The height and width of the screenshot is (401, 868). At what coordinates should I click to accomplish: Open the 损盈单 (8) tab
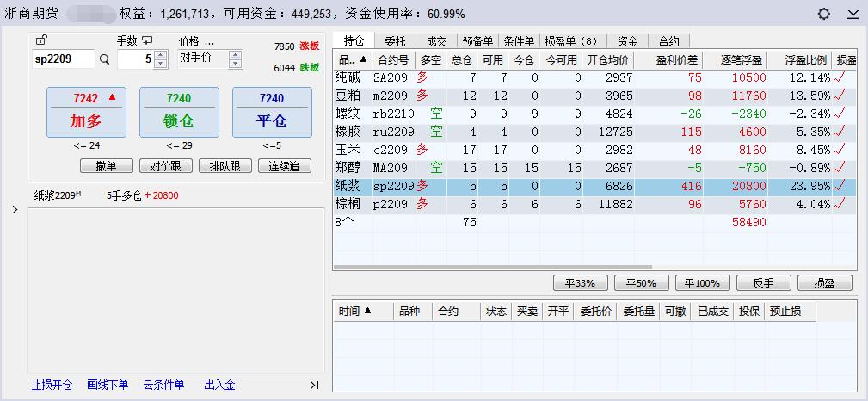click(x=571, y=40)
